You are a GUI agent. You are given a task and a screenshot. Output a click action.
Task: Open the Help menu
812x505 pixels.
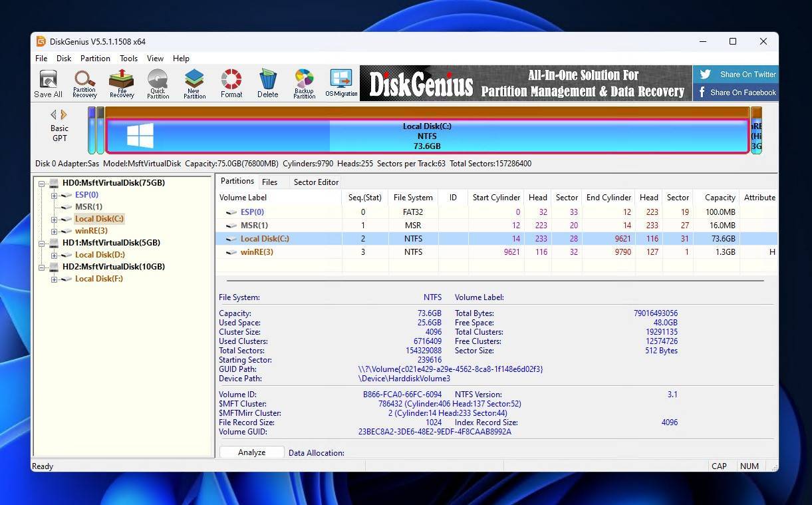click(181, 59)
